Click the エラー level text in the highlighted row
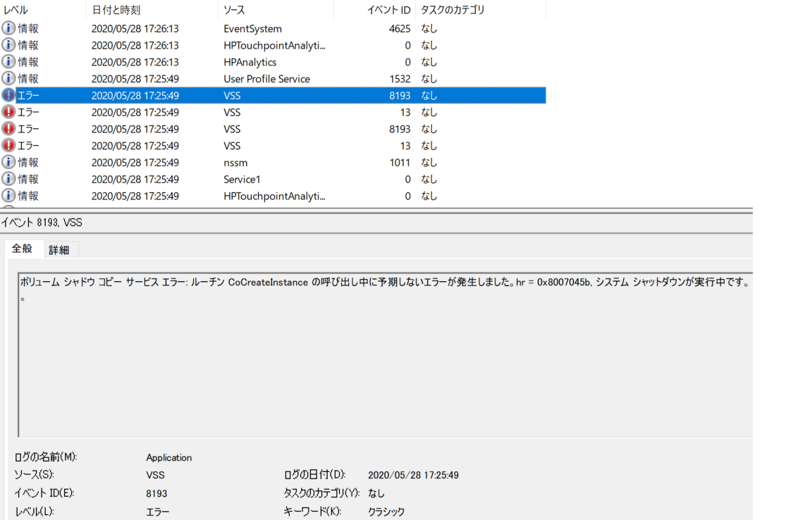The image size is (812, 520). tap(28, 95)
